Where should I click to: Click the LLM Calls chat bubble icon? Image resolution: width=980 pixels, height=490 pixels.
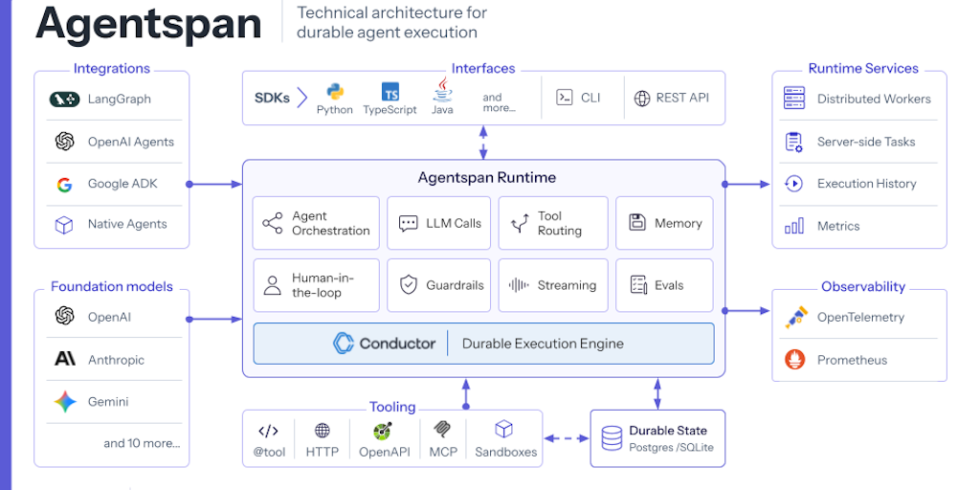(x=408, y=223)
